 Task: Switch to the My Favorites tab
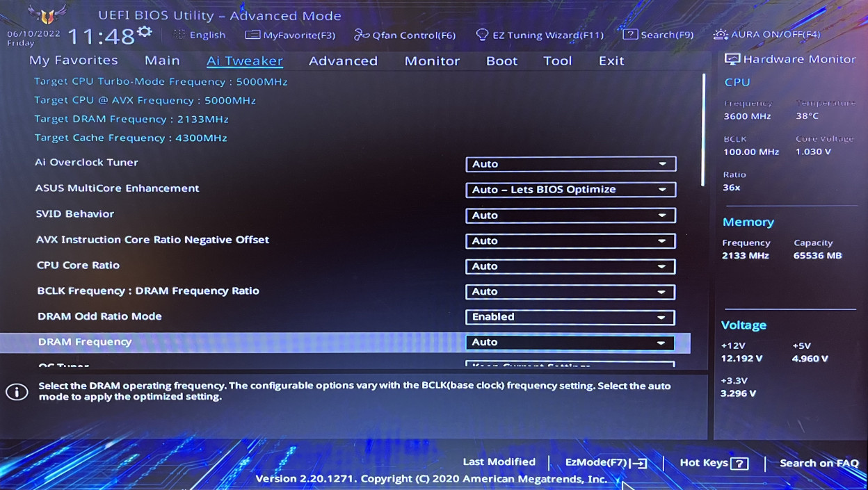(74, 60)
